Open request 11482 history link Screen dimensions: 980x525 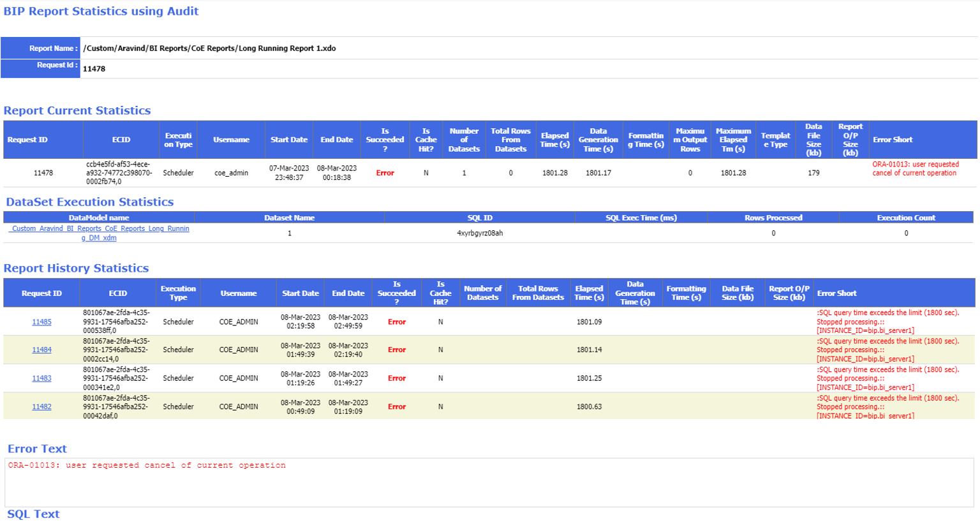[x=41, y=407]
